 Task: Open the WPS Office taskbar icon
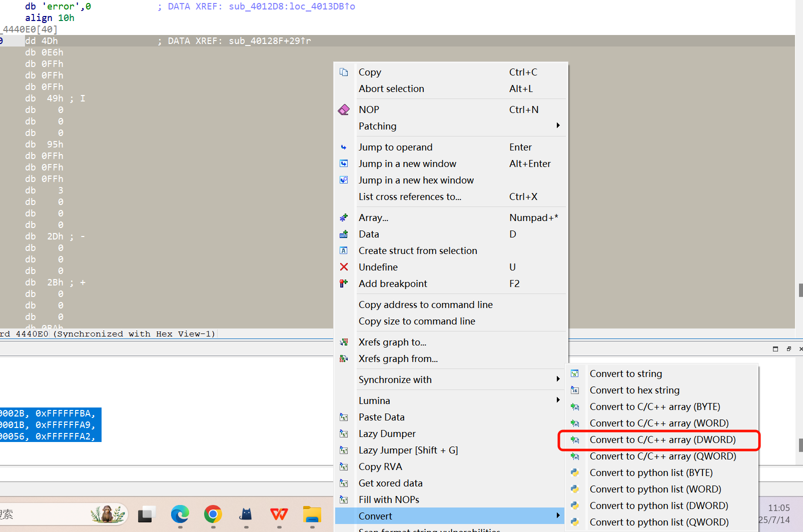279,514
